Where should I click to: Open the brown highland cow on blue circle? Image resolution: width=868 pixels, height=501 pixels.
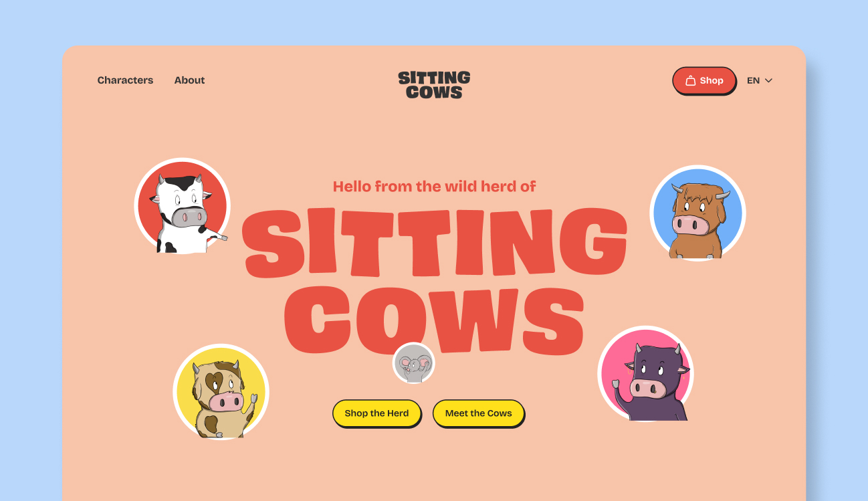coord(697,213)
